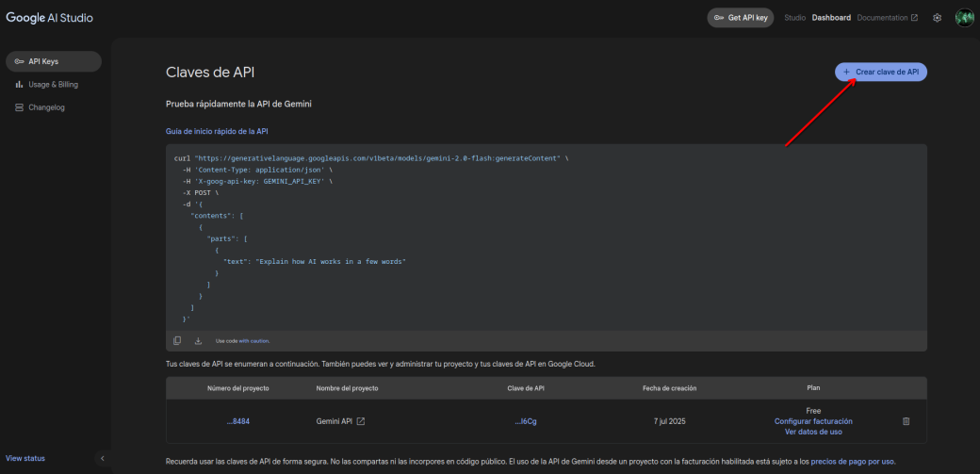Open Guía de inicio rápido de la API link

pyautogui.click(x=217, y=131)
